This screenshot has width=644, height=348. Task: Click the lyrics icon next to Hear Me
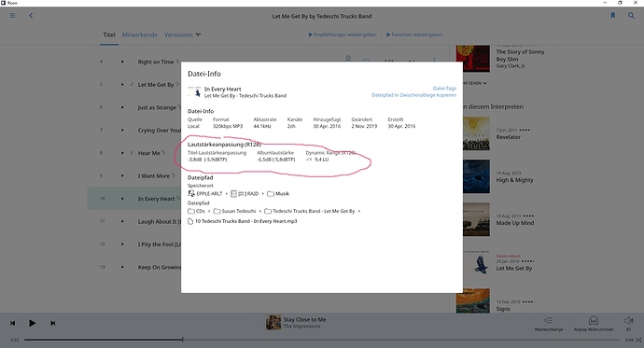point(163,152)
